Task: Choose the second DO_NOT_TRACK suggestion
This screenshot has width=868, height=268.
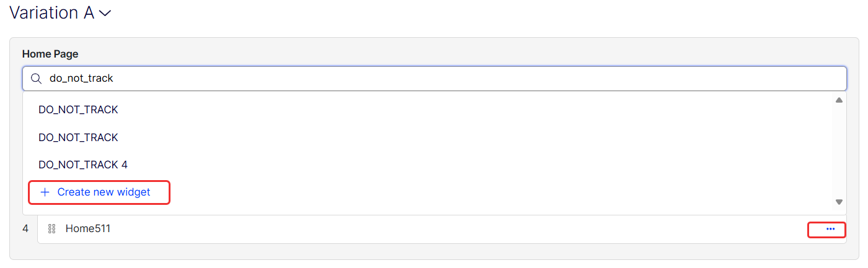Action: 78,137
